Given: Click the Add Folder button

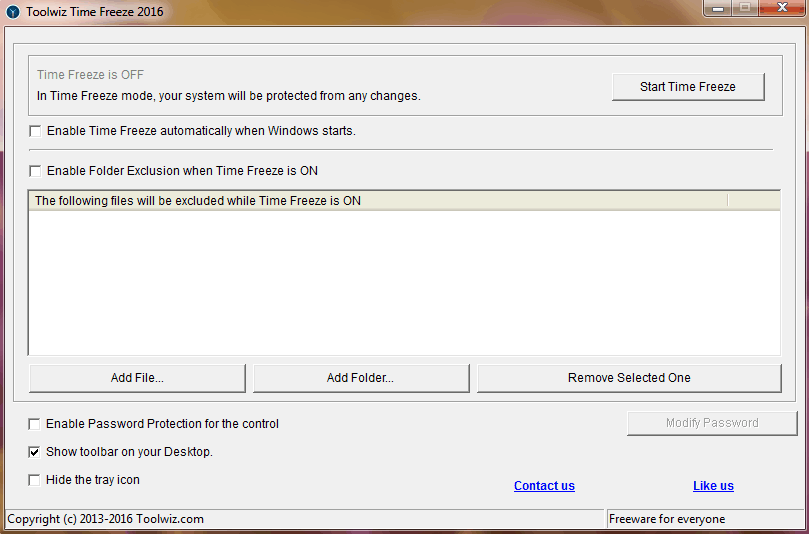Looking at the screenshot, I should point(361,378).
